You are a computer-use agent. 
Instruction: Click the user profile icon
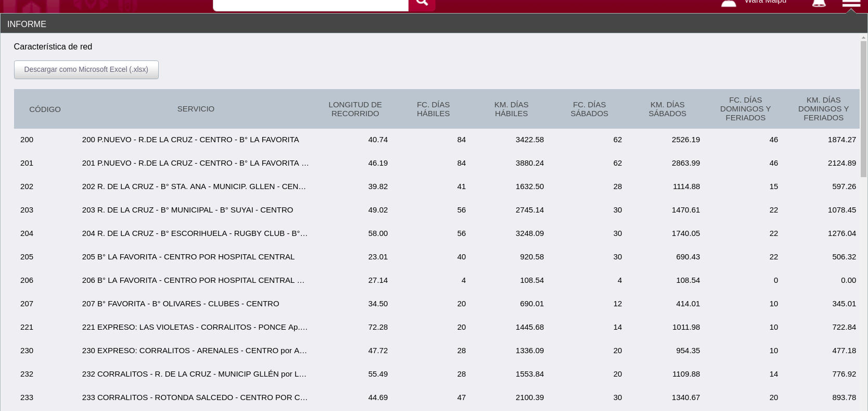click(729, 4)
